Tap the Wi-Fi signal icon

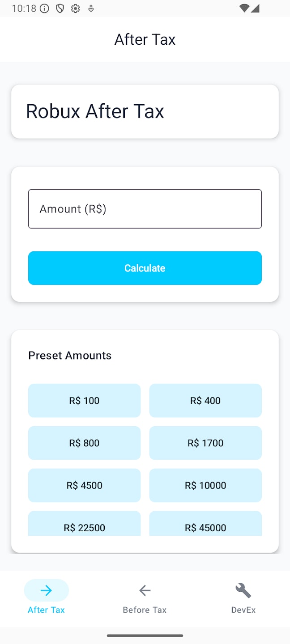pos(244,8)
